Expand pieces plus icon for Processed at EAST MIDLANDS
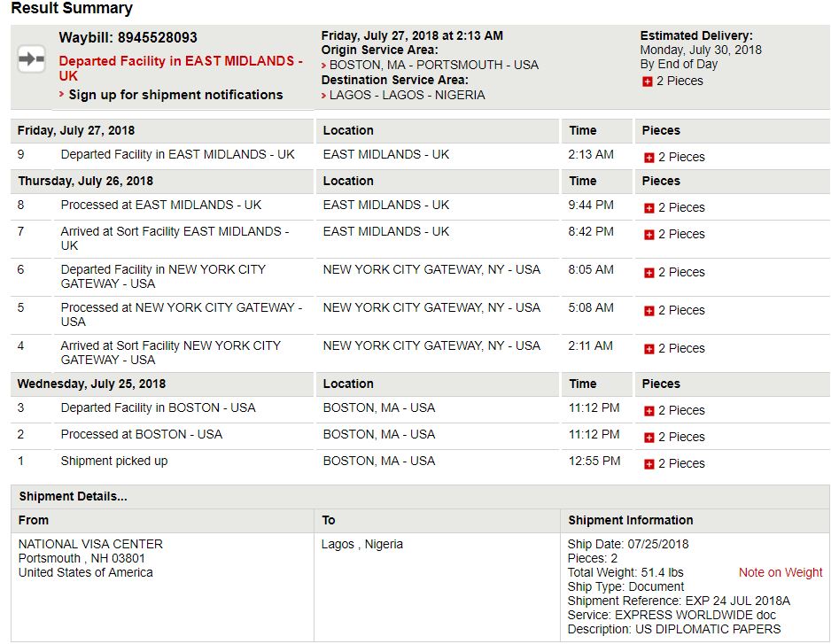This screenshot has height=644, width=831. (648, 208)
